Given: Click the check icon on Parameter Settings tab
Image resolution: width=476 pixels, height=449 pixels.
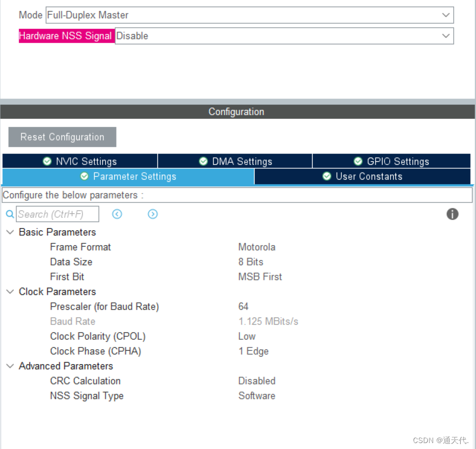Looking at the screenshot, I should pyautogui.click(x=84, y=176).
